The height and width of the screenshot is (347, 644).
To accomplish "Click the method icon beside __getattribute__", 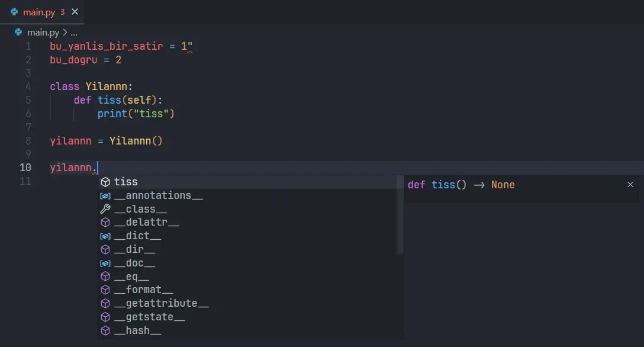I will [105, 303].
